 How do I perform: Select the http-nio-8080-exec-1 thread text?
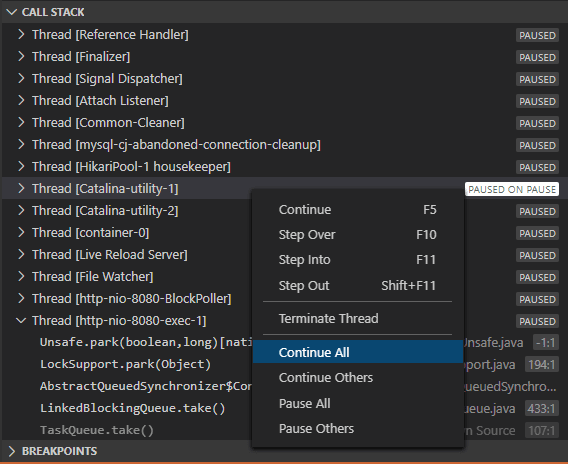point(119,321)
